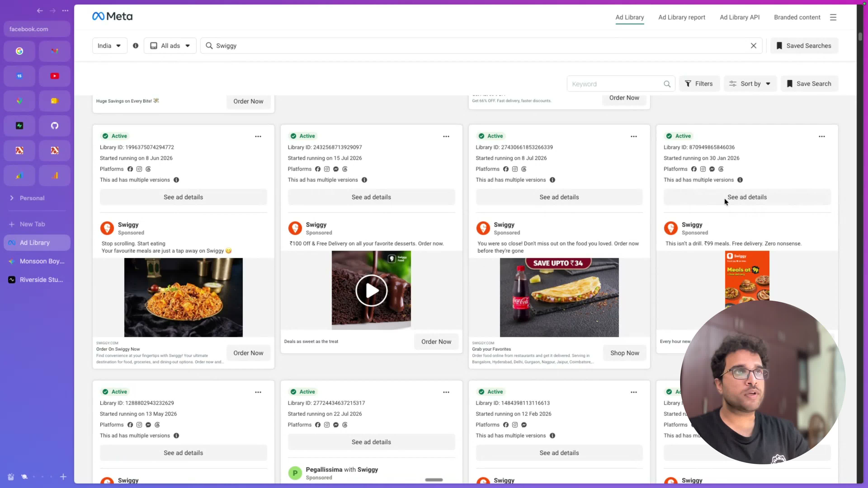Click the Save Search button
The image size is (868, 488).
point(809,84)
